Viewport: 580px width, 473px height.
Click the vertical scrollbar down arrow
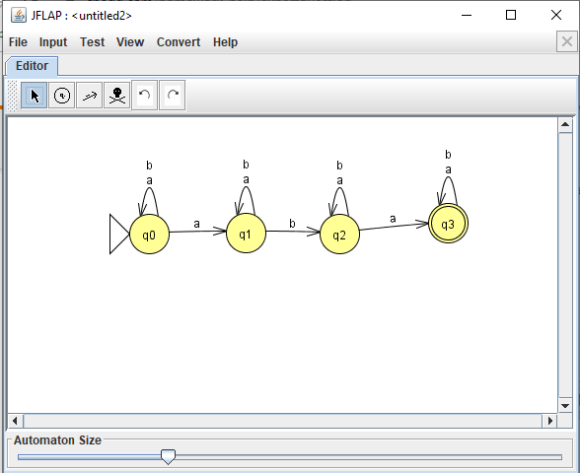(565, 406)
